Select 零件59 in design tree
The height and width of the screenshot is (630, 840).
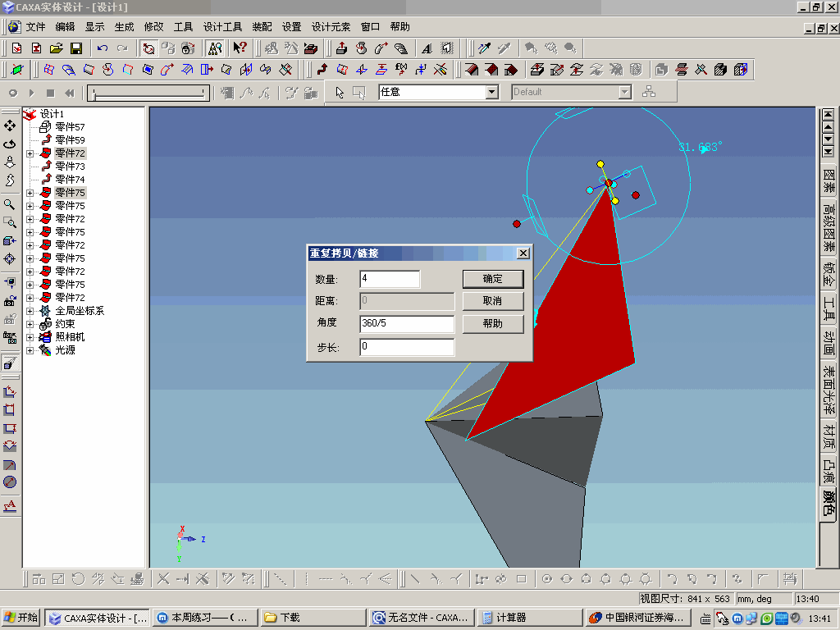click(70, 139)
